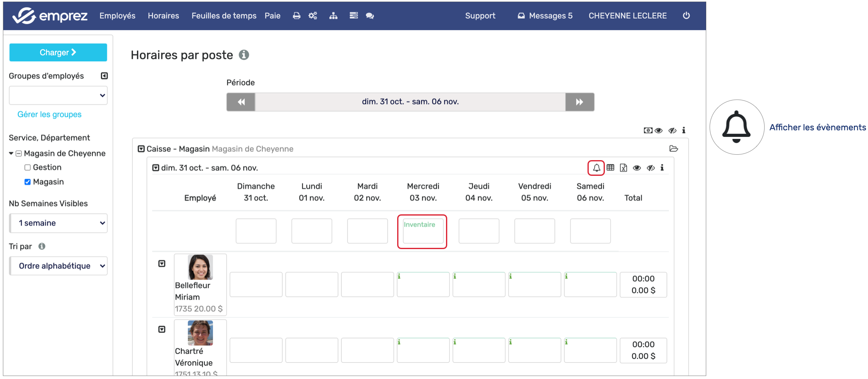Expand the Bellefleur Miriam row toggle
The height and width of the screenshot is (379, 868).
(162, 264)
